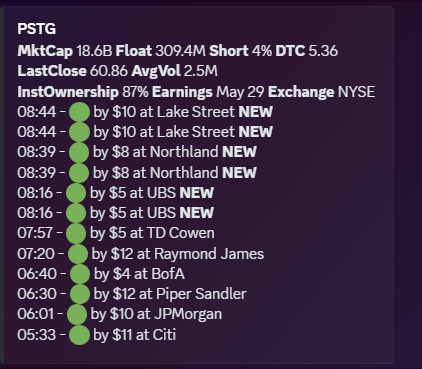This screenshot has width=422, height=369.
Task: Click the Float 309.4M figure
Action: (x=180, y=51)
